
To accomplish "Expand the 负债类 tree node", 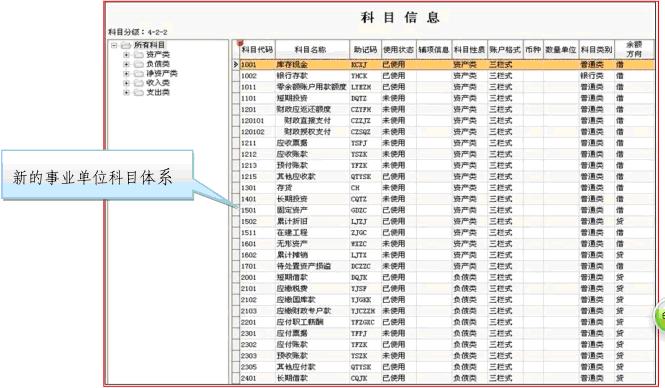I will click(126, 64).
